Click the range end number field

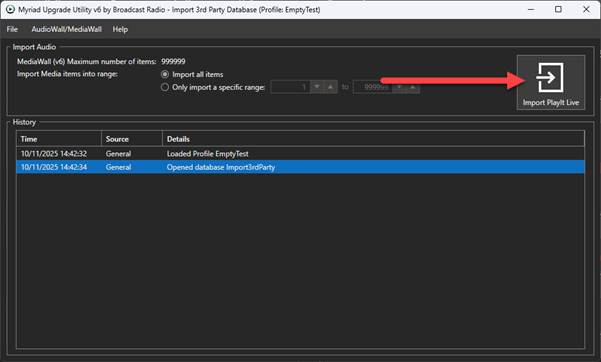coord(373,87)
